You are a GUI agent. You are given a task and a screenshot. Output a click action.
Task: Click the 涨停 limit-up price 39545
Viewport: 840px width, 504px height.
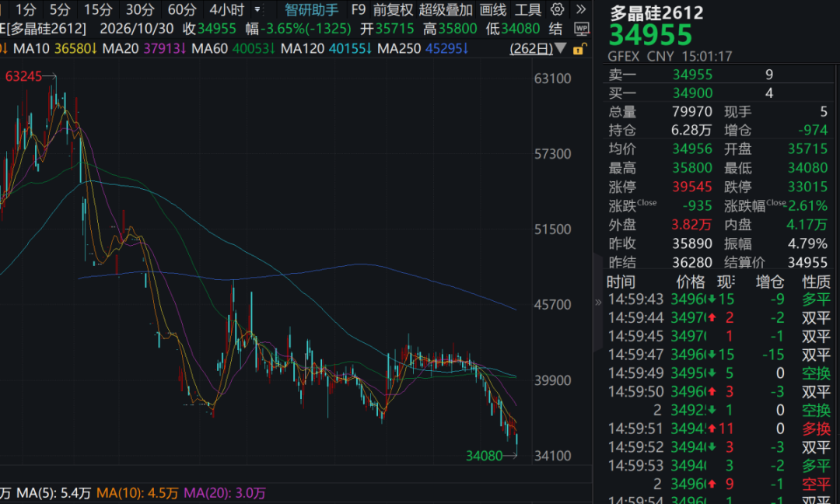692,187
